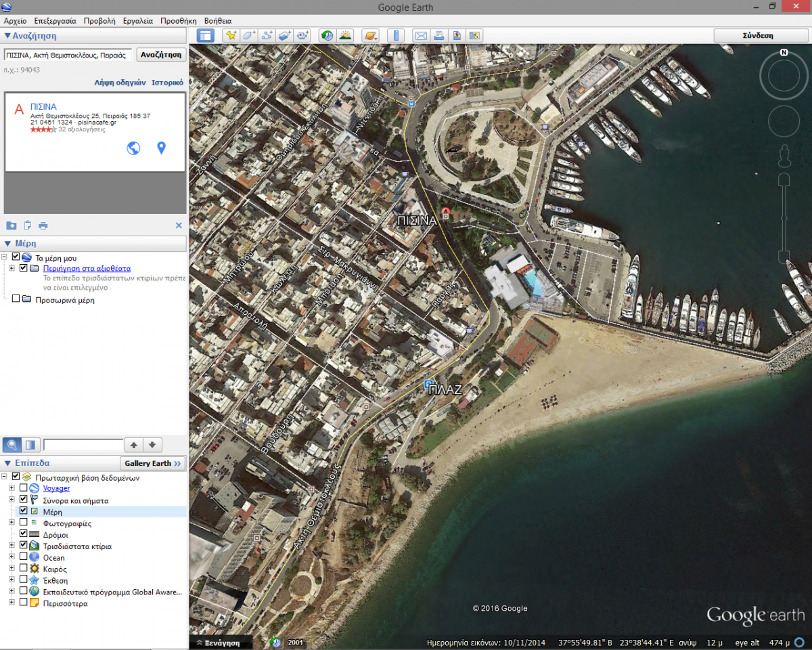Collapse the Τα μέρη μου tree node
The width and height of the screenshot is (812, 650).
point(5,257)
